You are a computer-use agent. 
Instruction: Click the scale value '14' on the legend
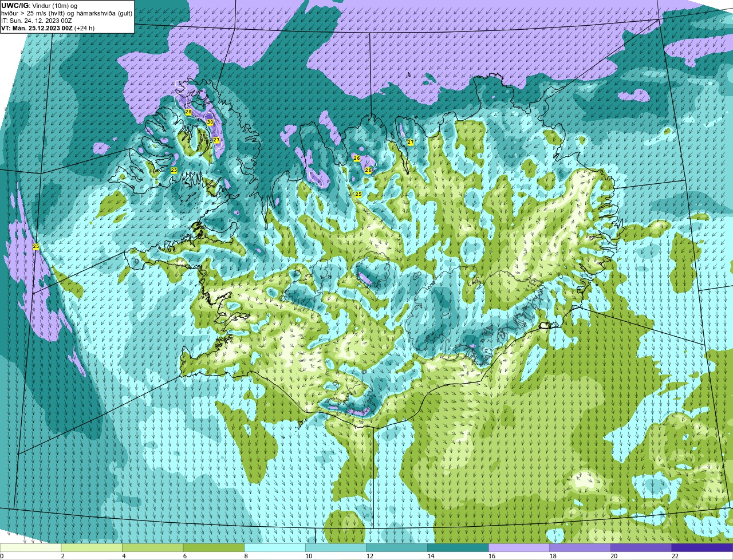click(431, 556)
